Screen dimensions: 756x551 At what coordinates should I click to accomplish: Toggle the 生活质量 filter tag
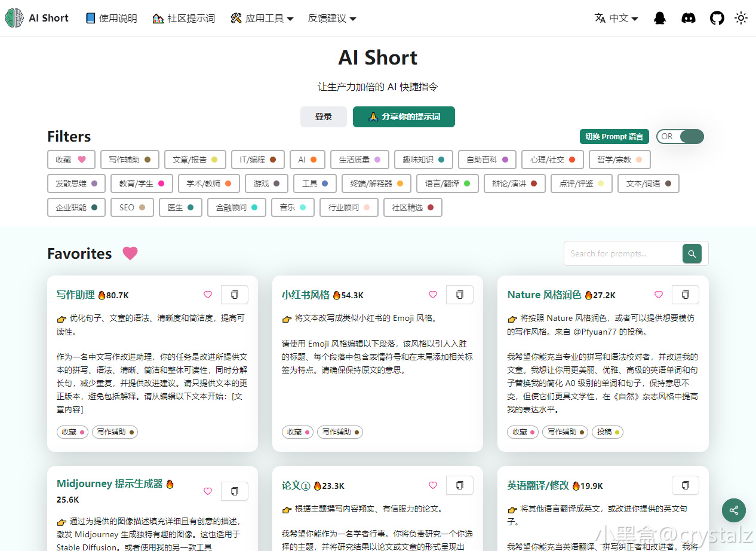359,160
